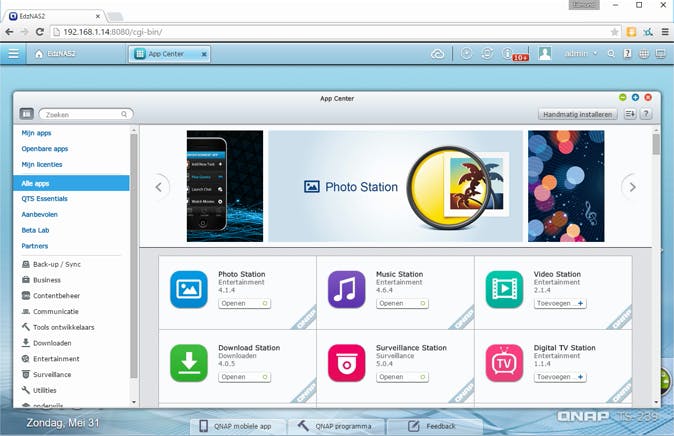Show the next banner slide
This screenshot has width=674, height=436.
(631, 187)
